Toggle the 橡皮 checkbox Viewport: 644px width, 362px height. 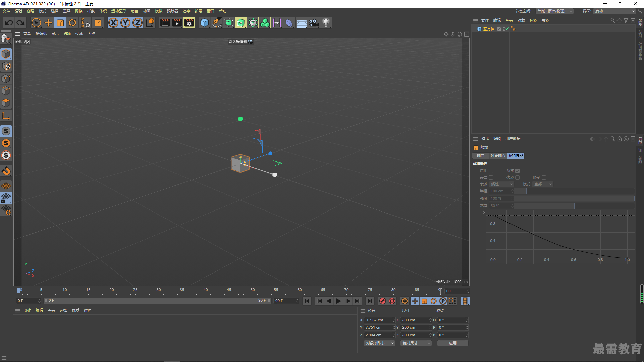[518, 177]
